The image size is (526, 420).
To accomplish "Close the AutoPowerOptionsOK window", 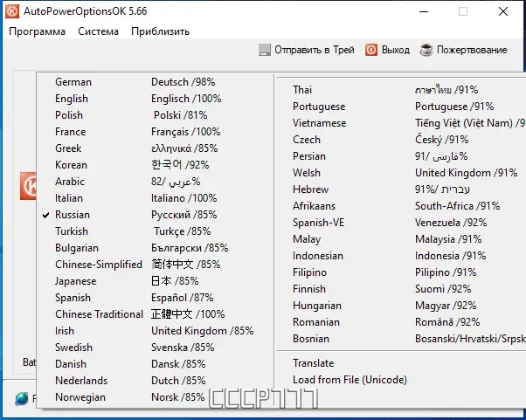I will tap(503, 11).
